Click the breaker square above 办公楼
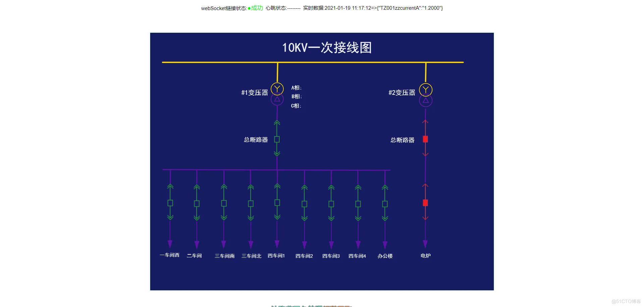 tap(385, 204)
